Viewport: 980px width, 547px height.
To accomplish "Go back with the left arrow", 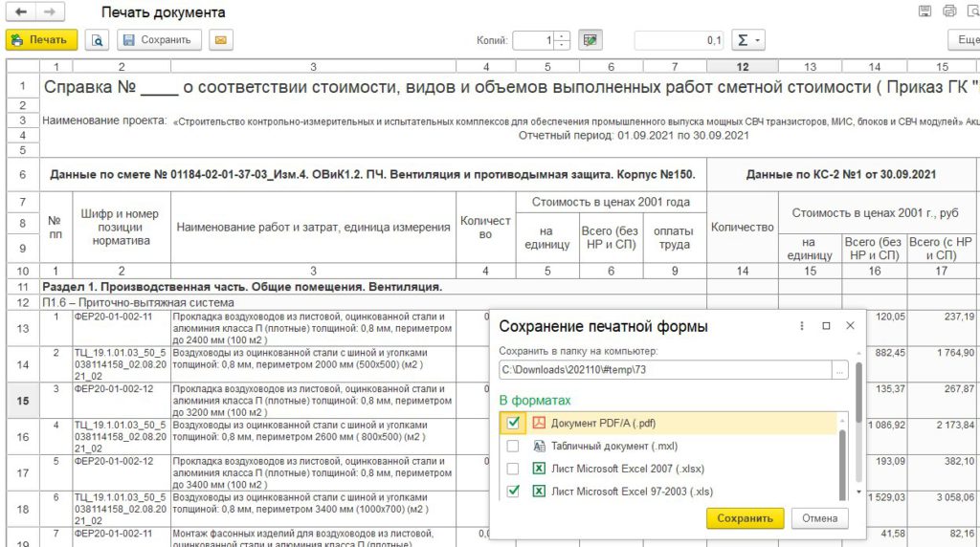I will (21, 11).
